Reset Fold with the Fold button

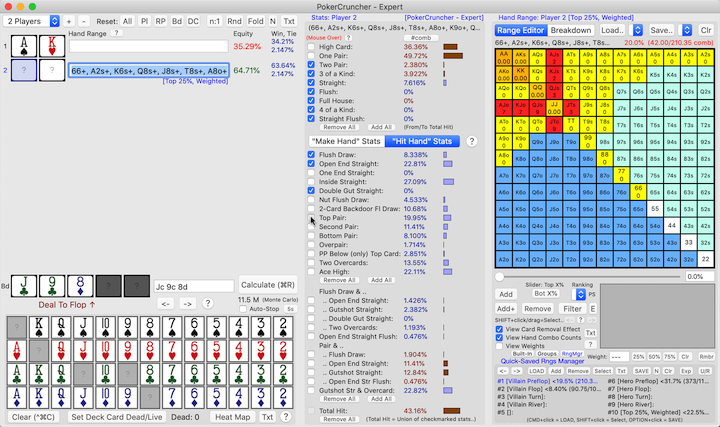click(x=255, y=21)
